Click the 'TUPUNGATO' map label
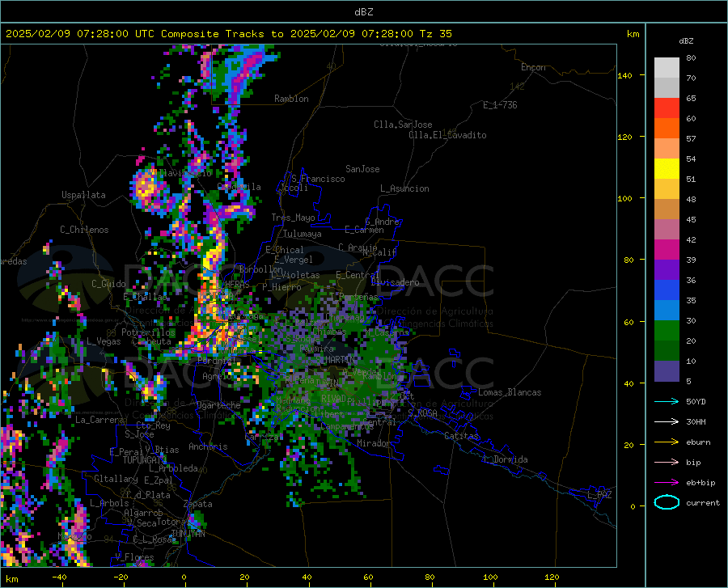Screen dimensions: 728x588 point(145,460)
